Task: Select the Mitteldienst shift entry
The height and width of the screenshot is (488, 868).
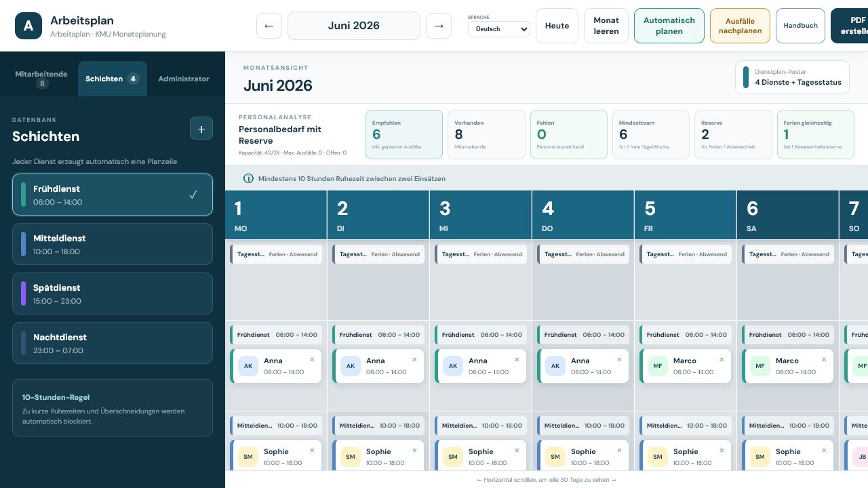Action: pyautogui.click(x=113, y=245)
